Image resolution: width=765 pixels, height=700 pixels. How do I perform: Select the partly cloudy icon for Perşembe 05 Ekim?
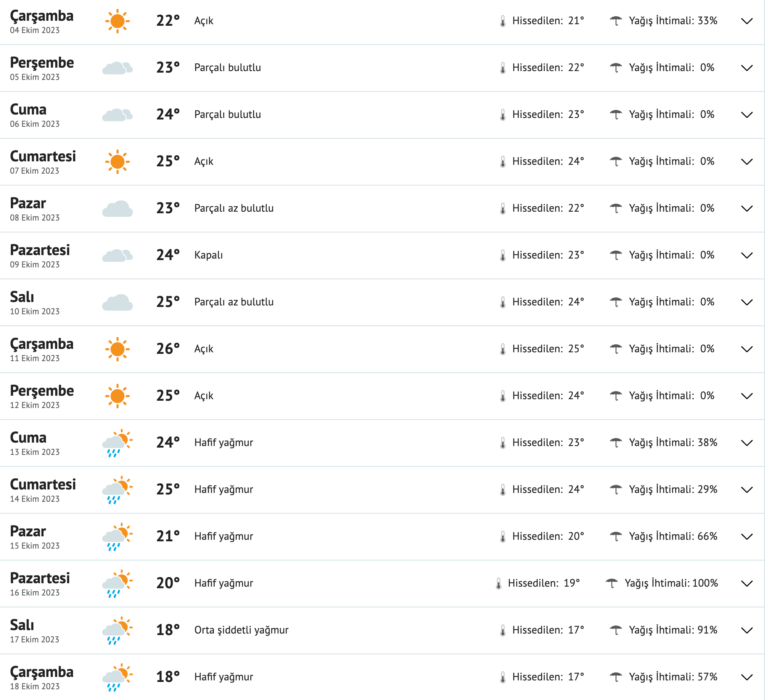click(x=118, y=68)
